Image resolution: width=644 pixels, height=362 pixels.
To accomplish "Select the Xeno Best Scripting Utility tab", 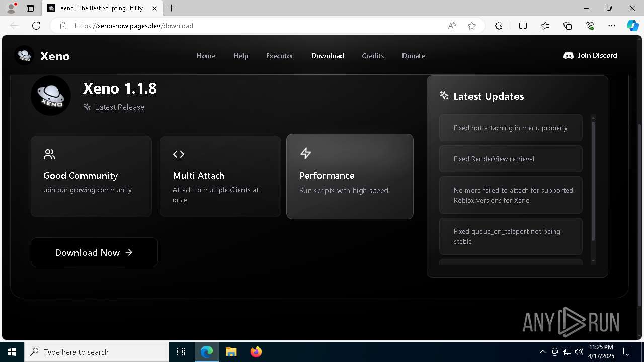I will (102, 8).
